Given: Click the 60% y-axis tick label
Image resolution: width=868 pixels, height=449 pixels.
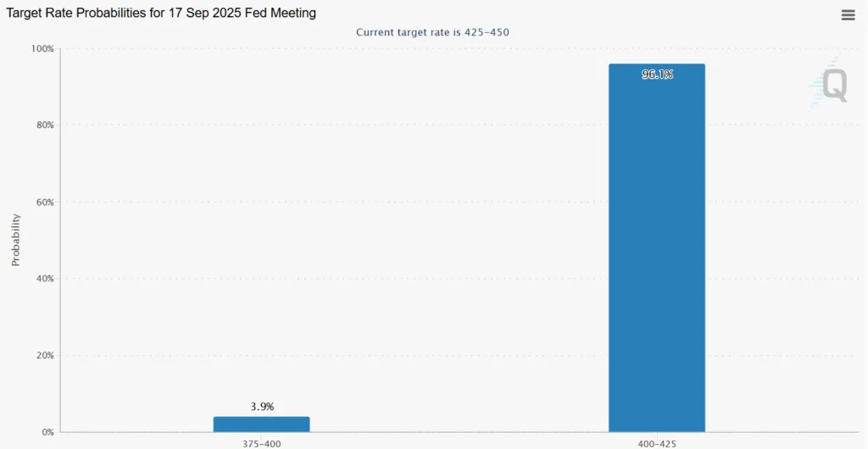Looking at the screenshot, I should (44, 202).
